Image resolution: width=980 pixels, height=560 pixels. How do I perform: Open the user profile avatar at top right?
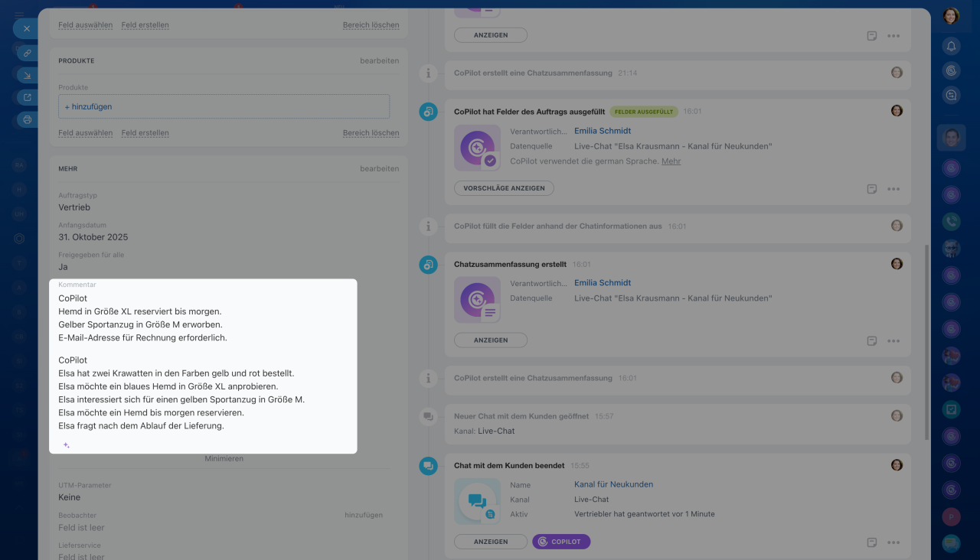tap(951, 15)
